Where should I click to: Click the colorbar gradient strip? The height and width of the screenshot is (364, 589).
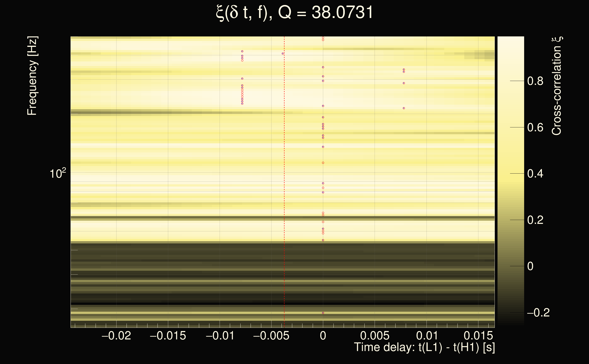click(x=510, y=181)
